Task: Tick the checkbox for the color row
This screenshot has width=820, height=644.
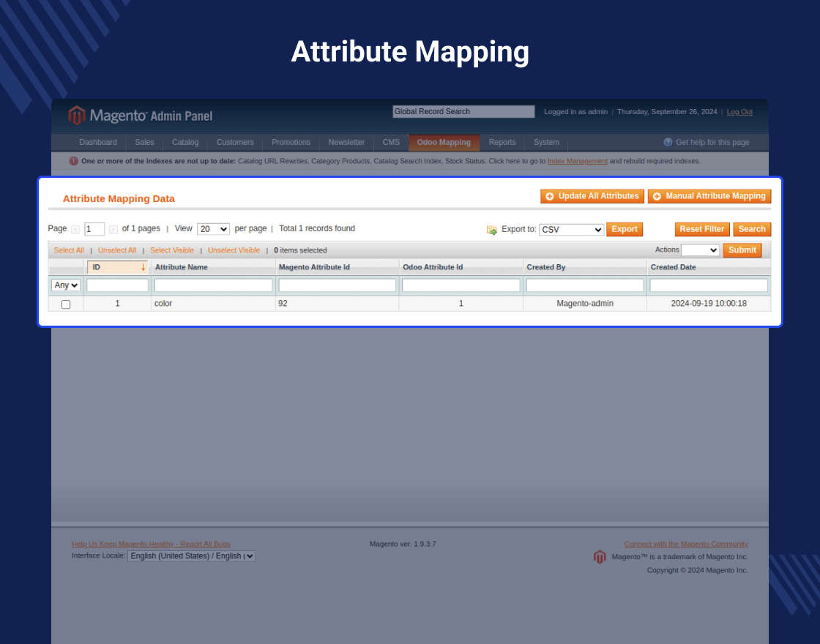Action: click(x=66, y=304)
